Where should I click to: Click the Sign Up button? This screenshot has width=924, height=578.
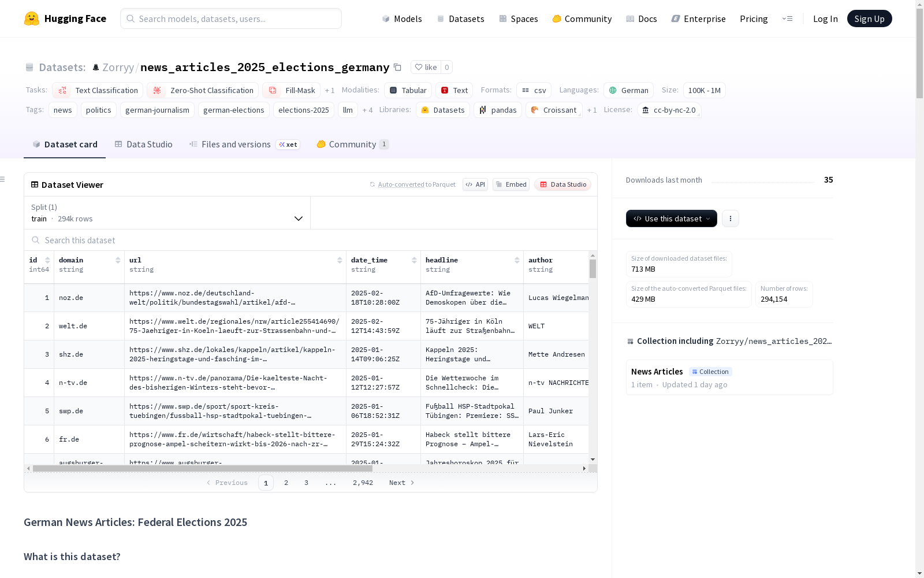point(869,18)
